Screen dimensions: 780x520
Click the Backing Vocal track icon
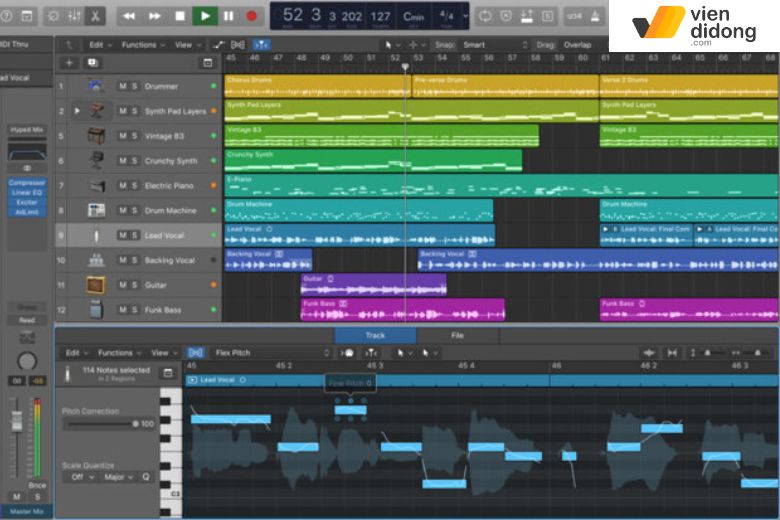pyautogui.click(x=96, y=260)
